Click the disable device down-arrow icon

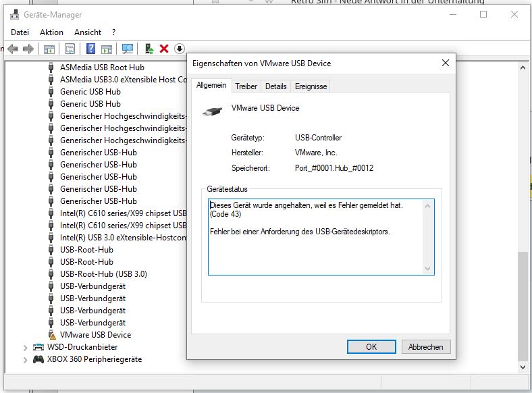(x=180, y=49)
